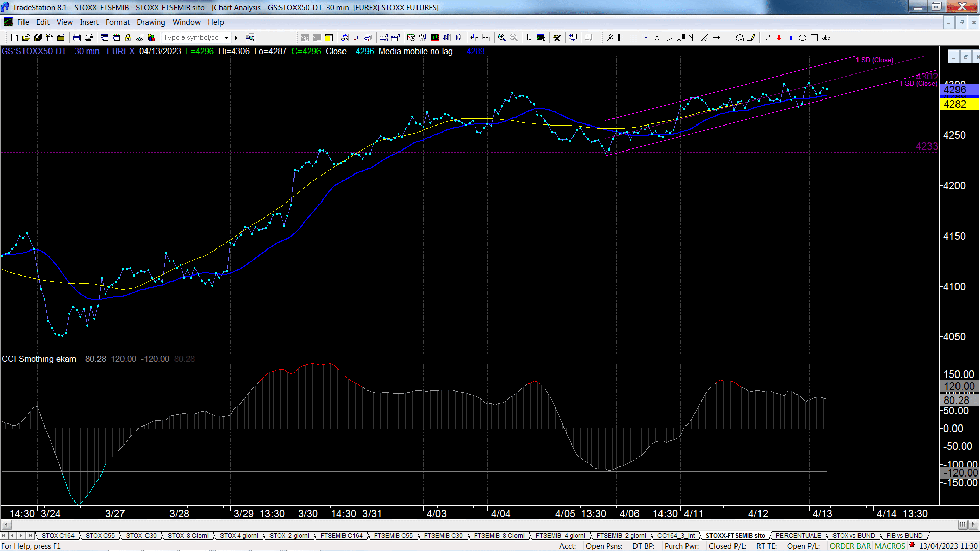The height and width of the screenshot is (551, 980).
Task: Select the pointer arrow tool
Action: click(x=529, y=37)
